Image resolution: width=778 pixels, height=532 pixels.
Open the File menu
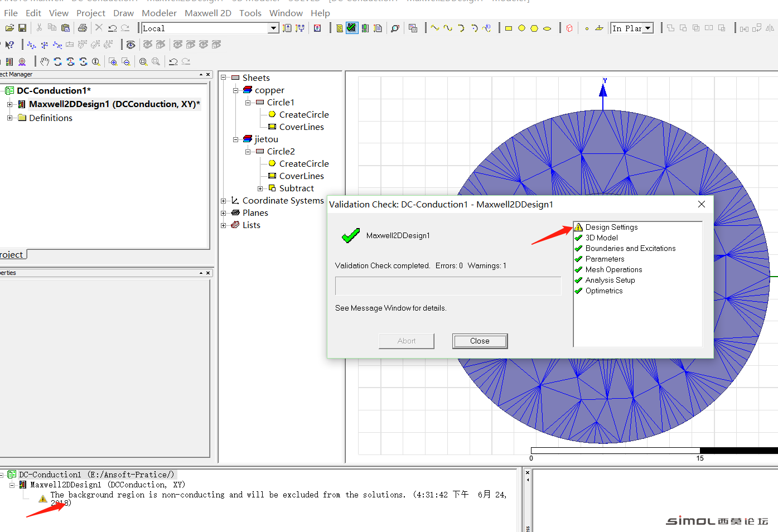(11, 13)
